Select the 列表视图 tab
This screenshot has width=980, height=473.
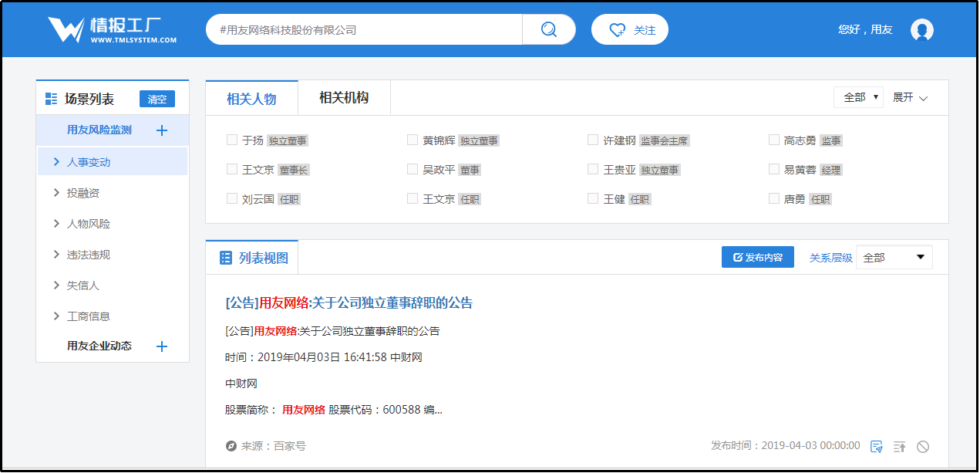[x=252, y=258]
